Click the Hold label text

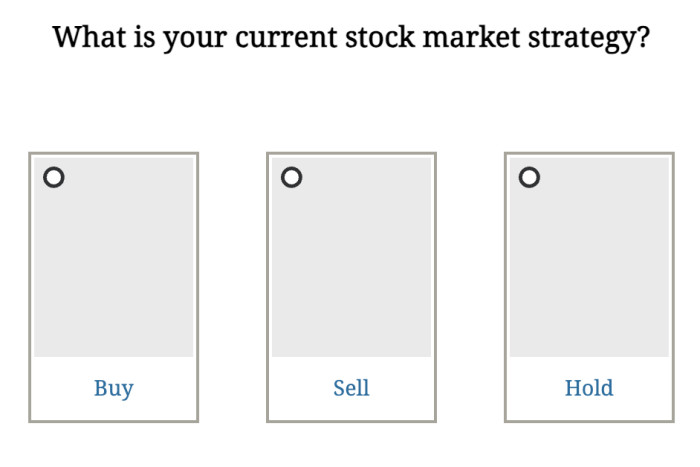[589, 388]
